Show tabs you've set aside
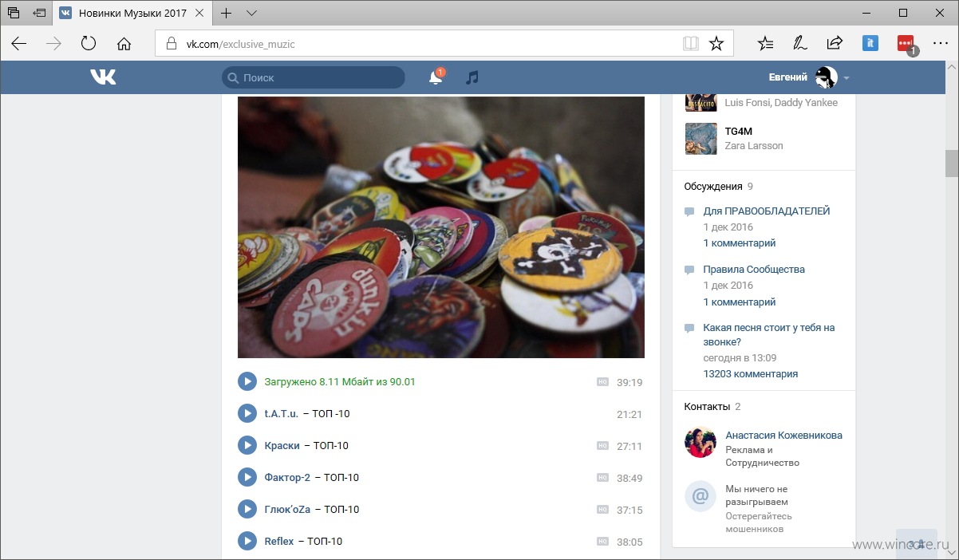This screenshot has width=959, height=560. tap(14, 13)
